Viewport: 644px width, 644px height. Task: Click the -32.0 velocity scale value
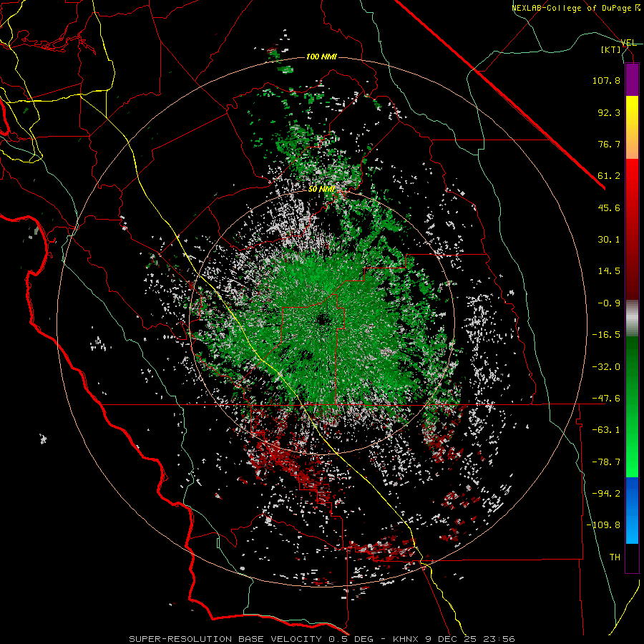[x=606, y=367]
